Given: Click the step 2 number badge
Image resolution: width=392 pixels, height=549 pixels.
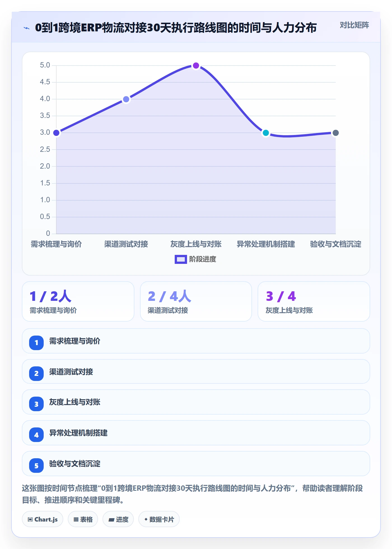Looking at the screenshot, I should [36, 373].
